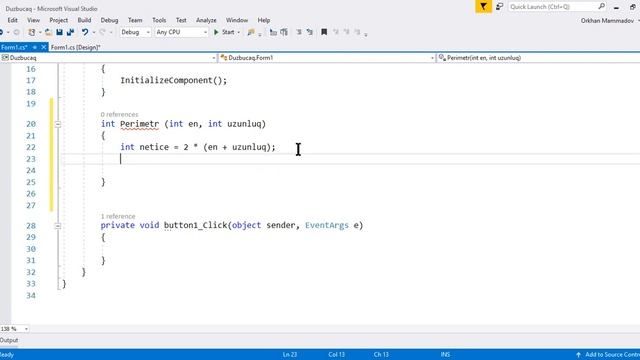Viewport: 640px width, 360px height.
Task: Click the Navigate Forward toolbar icon
Action: (x=16, y=32)
